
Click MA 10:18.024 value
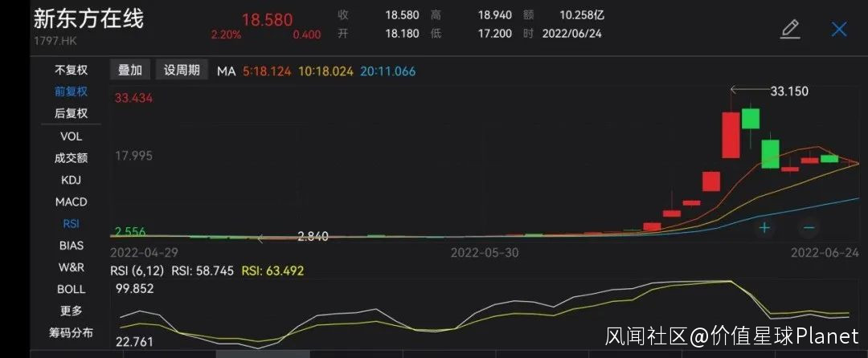(325, 71)
